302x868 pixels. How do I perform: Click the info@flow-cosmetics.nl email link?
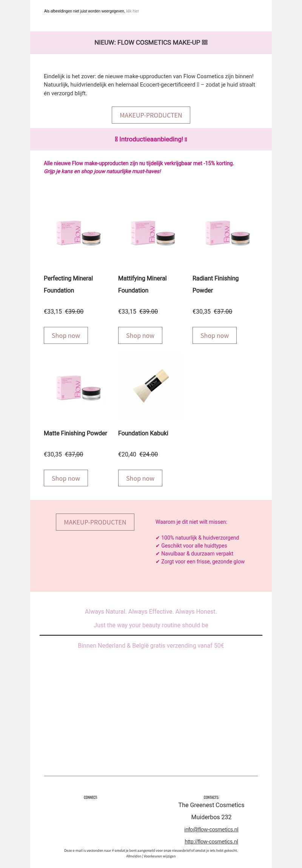(211, 829)
